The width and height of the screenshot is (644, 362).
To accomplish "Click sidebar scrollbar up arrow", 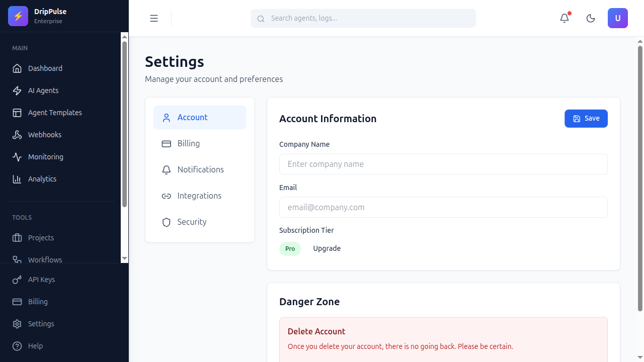I will [125, 36].
